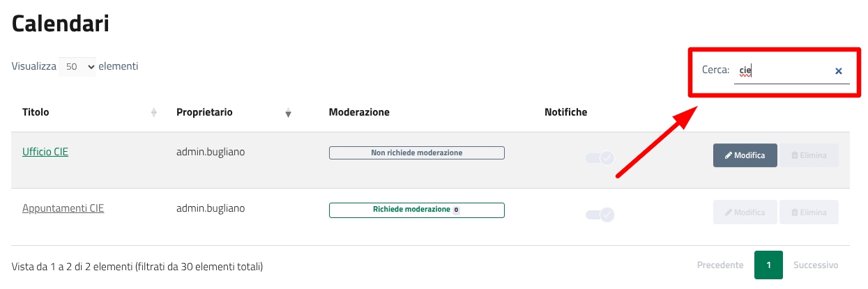This screenshot has height=289, width=868.
Task: Click the Moderazione column header
Action: click(x=359, y=112)
